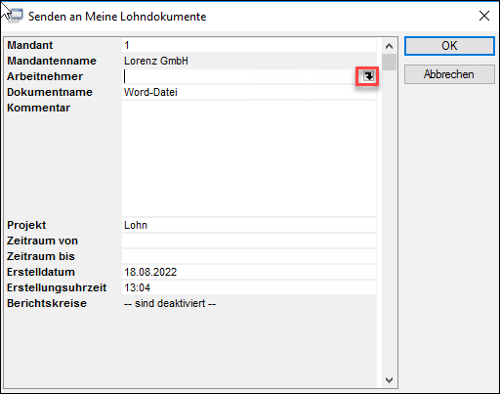Click the scrollbar up arrow
This screenshot has height=394, width=500.
389,46
